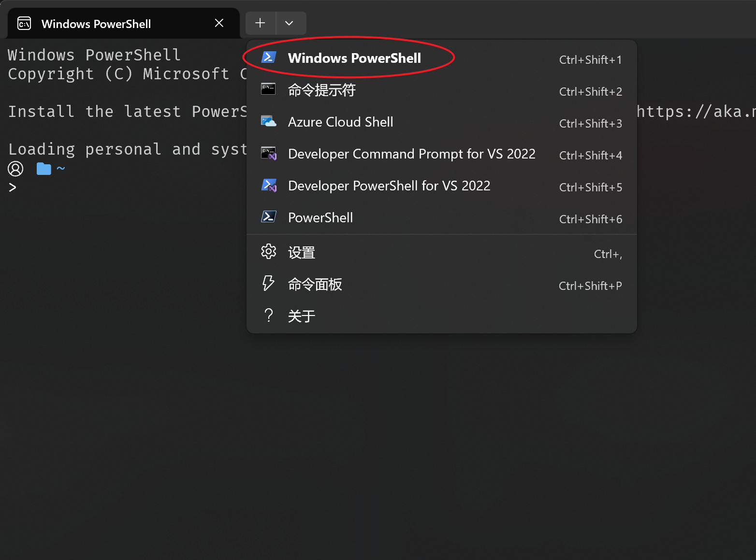Open Developer PowerShell for VS 2022
The image size is (756, 560).
[442, 186]
